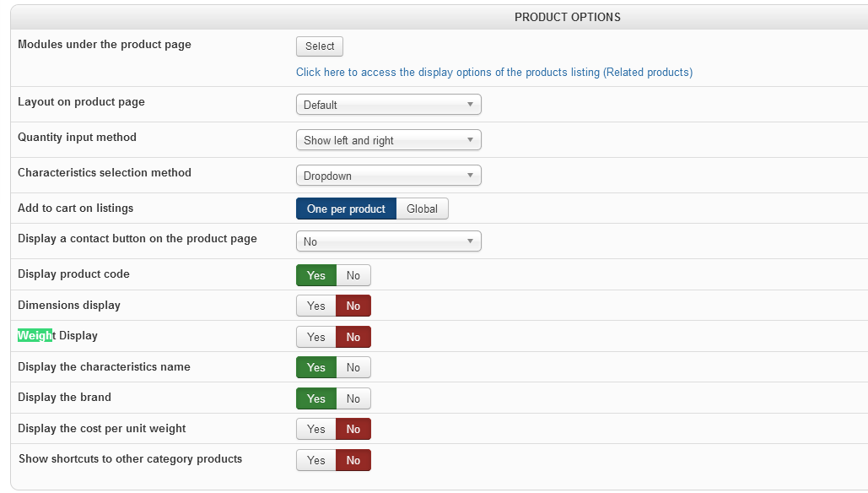This screenshot has height=493, width=868.
Task: Open Characteristics selection method dropdown
Action: click(388, 176)
